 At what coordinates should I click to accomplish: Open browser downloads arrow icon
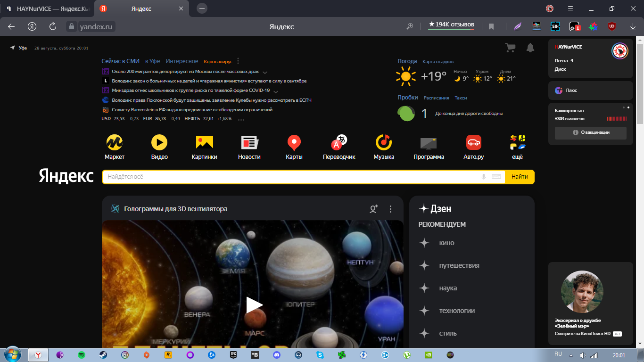[633, 27]
